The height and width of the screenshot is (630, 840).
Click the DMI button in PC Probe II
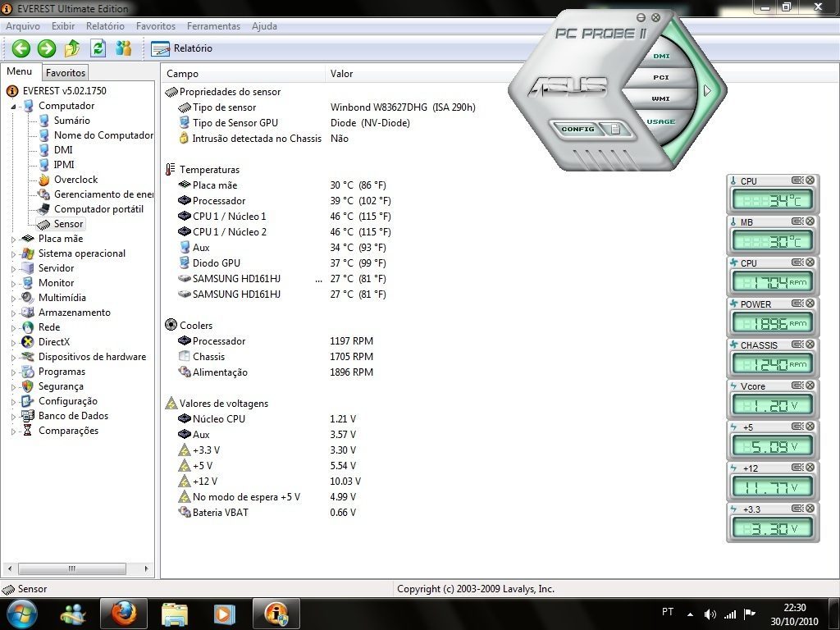pos(661,57)
